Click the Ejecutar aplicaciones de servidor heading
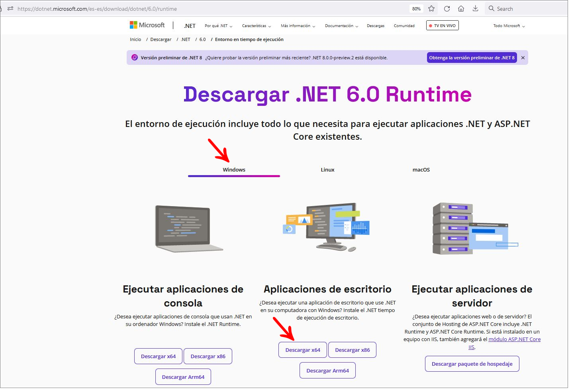The height and width of the screenshot is (392, 572). click(x=472, y=296)
